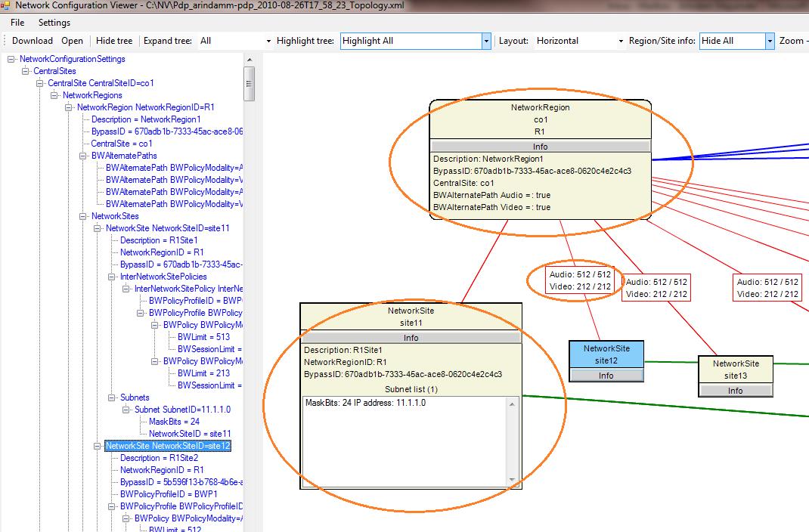
Task: Click tree panel vertical scrollbar thumb
Action: [x=250, y=84]
